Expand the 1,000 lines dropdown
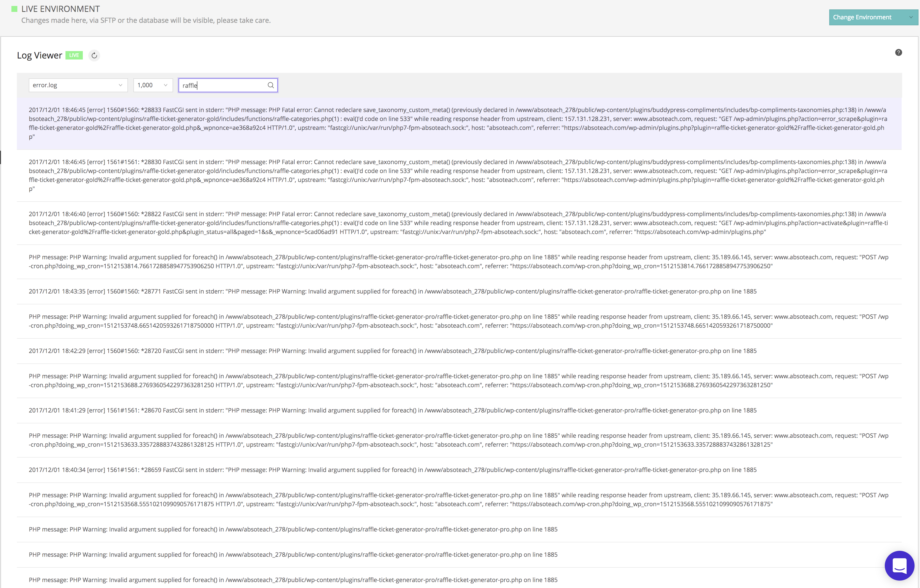The width and height of the screenshot is (920, 588). point(153,85)
